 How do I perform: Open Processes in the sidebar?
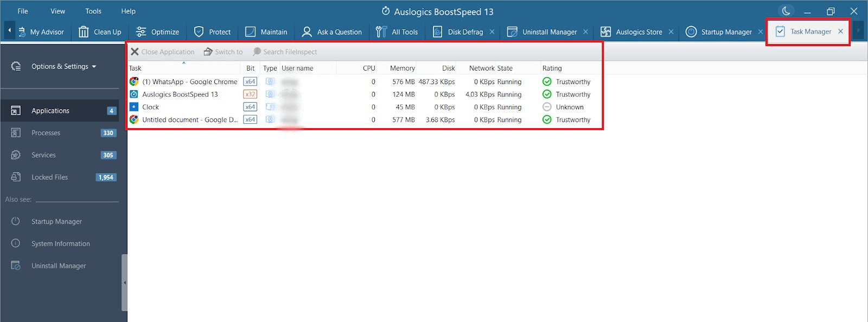(60, 133)
